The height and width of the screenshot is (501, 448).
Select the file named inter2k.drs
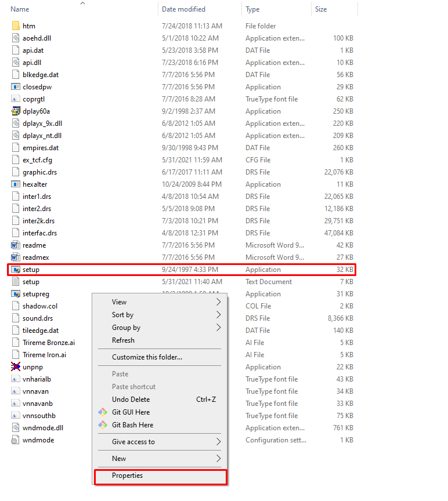point(39,221)
